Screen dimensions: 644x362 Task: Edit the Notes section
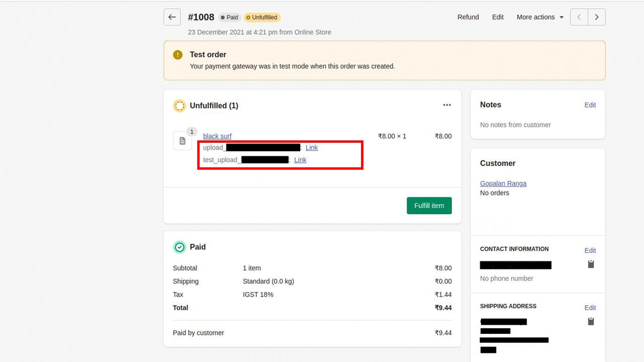point(590,105)
